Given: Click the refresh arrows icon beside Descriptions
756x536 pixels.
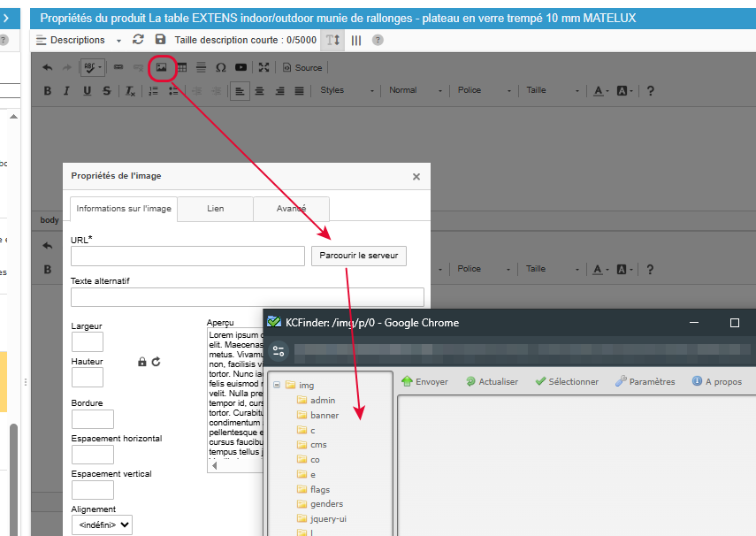Looking at the screenshot, I should [138, 40].
